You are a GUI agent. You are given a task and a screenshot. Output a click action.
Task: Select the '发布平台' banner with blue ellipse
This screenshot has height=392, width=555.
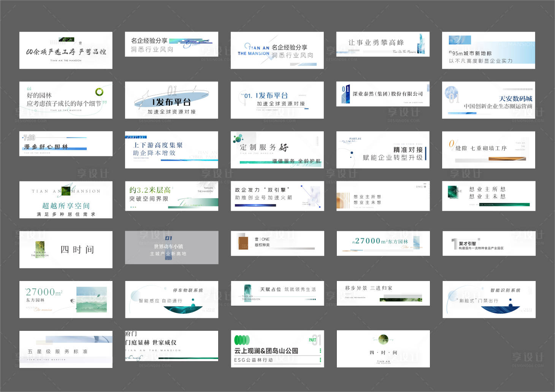click(x=171, y=100)
